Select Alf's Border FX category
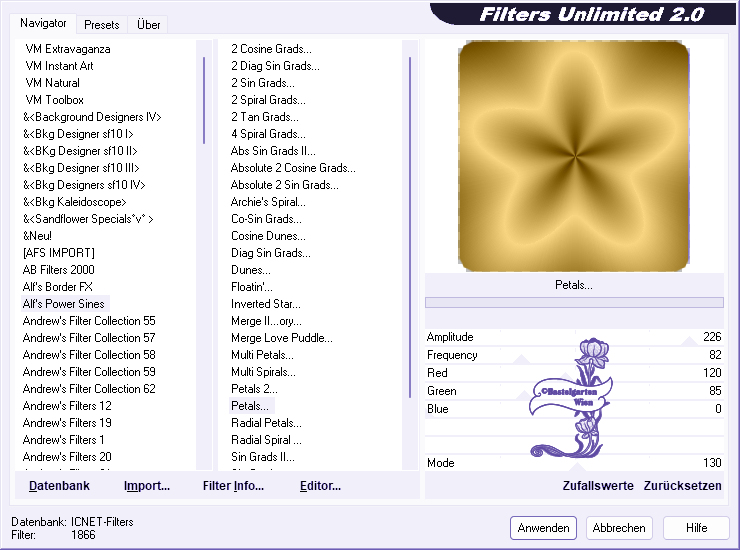740x550 pixels. [58, 287]
